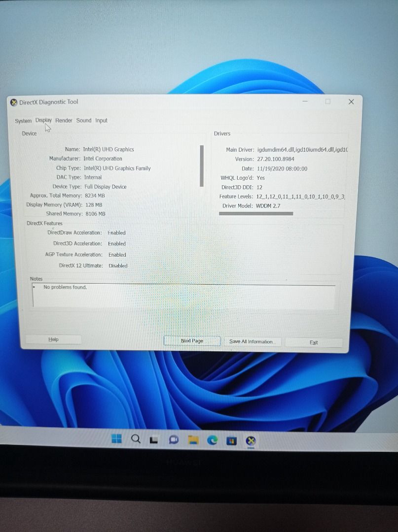Click the WHQL Logo'd value "Yes"
Screen dimensions: 398x532
pyautogui.click(x=260, y=178)
